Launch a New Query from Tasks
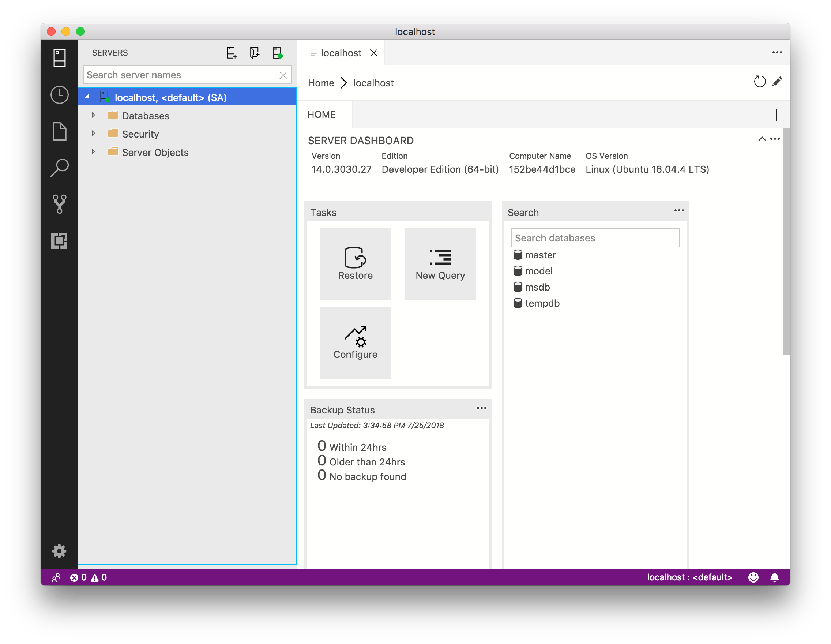This screenshot has height=644, width=831. [440, 264]
